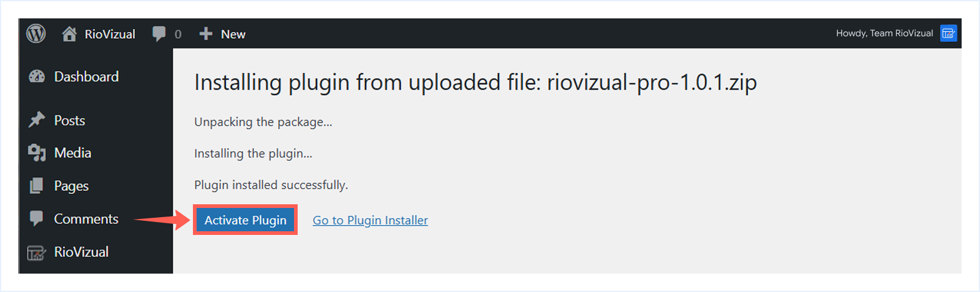Click the New item in admin bar
980x292 pixels.
(233, 34)
